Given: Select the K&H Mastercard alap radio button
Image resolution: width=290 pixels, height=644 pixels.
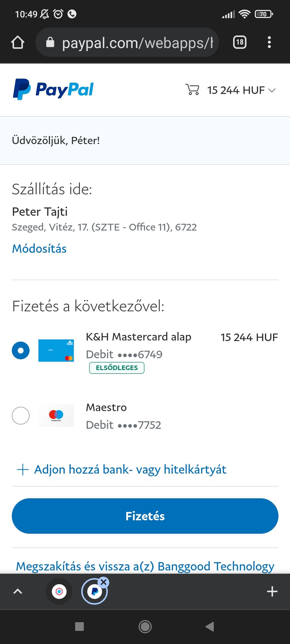Looking at the screenshot, I should tap(21, 350).
